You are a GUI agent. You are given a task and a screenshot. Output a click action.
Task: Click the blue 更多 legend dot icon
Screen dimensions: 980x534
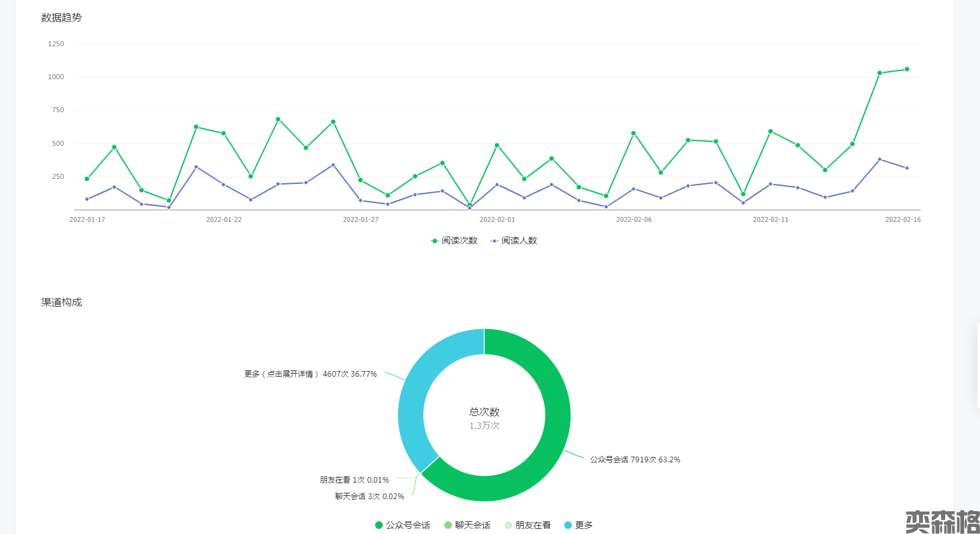[568, 525]
